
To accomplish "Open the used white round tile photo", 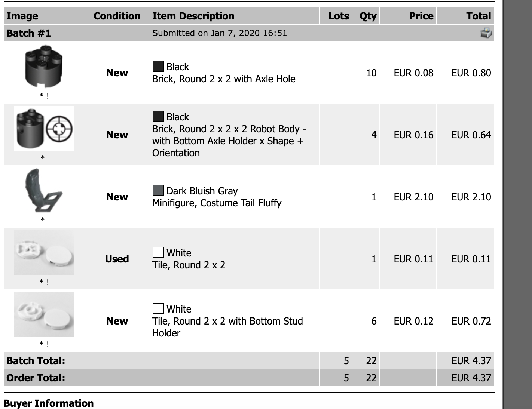I will [x=44, y=253].
